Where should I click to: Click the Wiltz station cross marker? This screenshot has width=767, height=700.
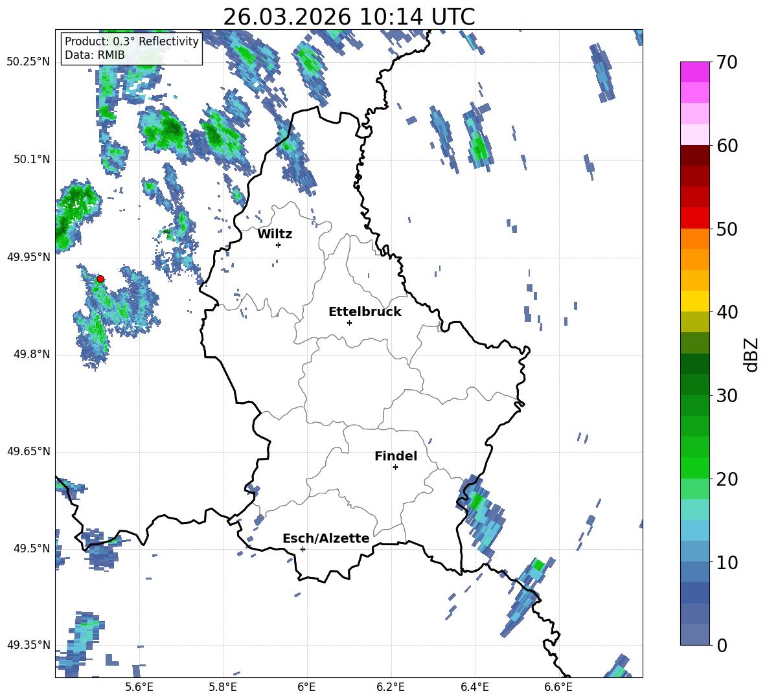279,245
